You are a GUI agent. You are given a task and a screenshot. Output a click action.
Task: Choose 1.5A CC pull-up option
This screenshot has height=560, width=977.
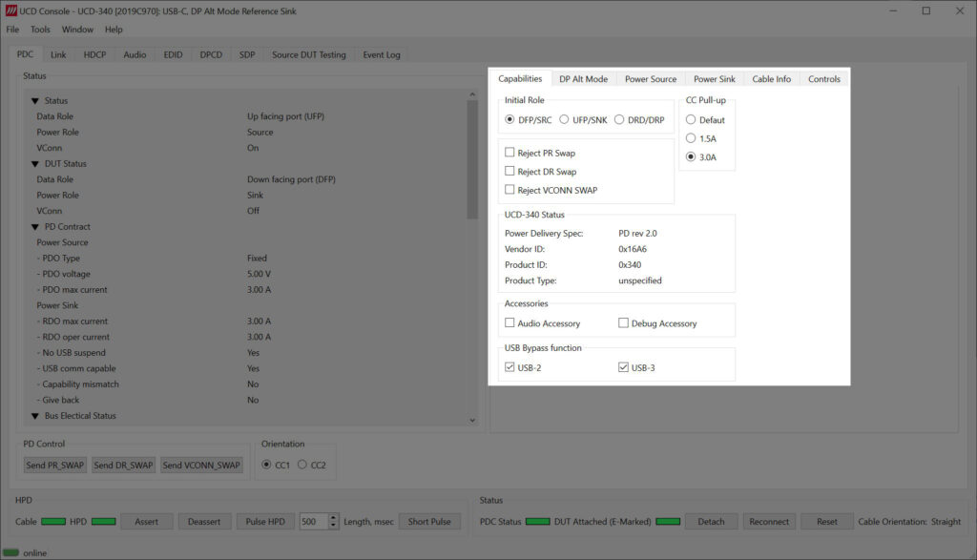(691, 138)
